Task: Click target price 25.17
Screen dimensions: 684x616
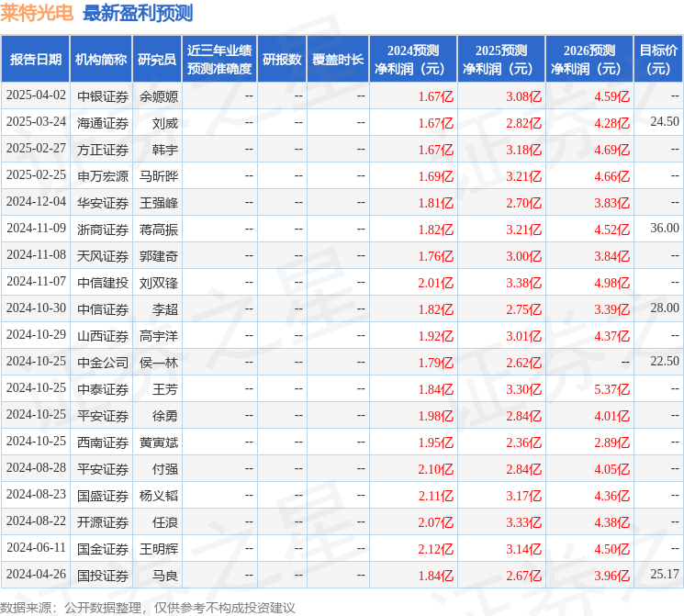Action: [x=665, y=574]
